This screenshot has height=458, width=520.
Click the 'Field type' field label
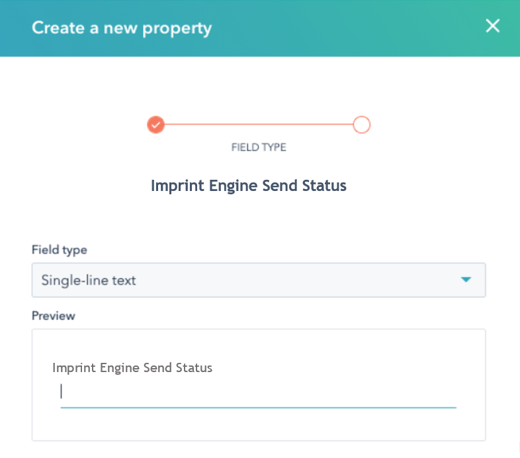click(x=59, y=250)
